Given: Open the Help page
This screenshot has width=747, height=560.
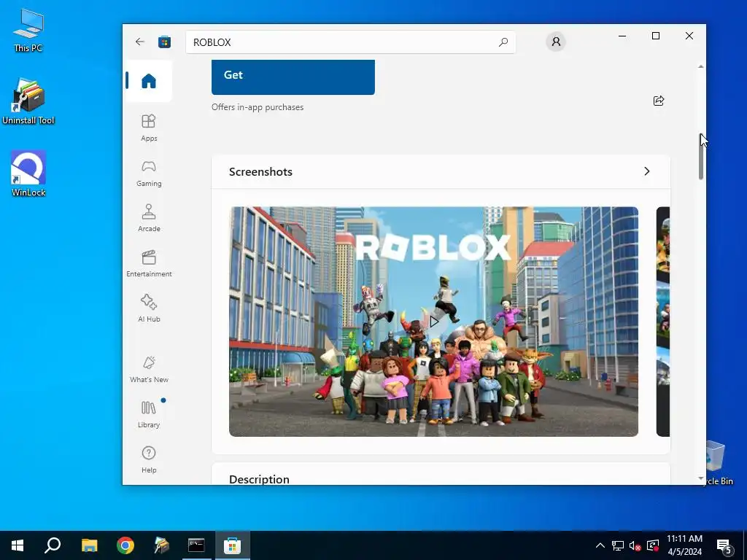Looking at the screenshot, I should click(x=149, y=459).
